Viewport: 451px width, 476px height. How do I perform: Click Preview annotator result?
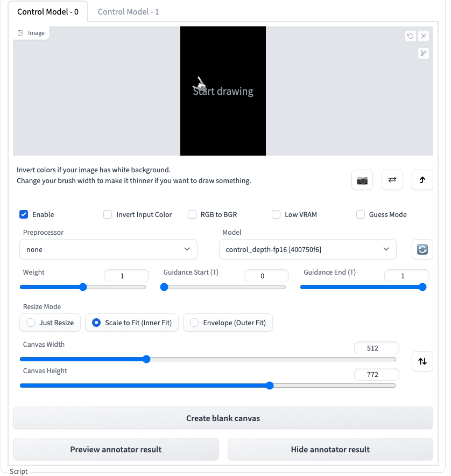116,449
